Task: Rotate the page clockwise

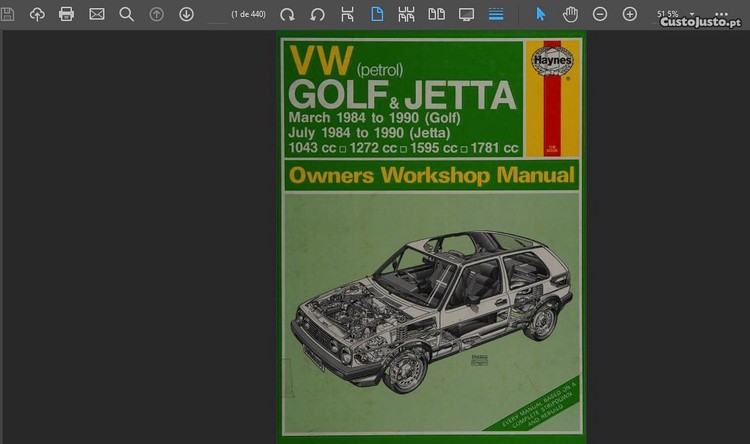Action: tap(287, 14)
